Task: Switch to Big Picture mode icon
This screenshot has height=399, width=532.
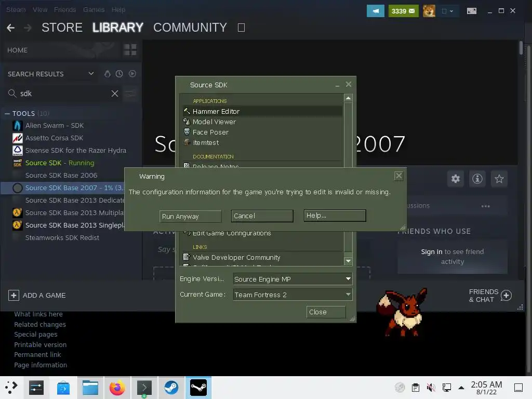Action: [x=472, y=11]
